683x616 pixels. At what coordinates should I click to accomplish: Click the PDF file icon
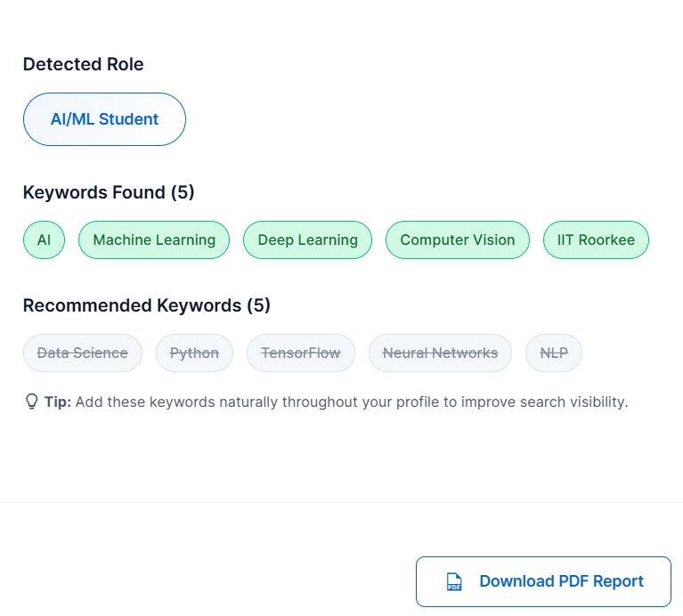tap(454, 582)
